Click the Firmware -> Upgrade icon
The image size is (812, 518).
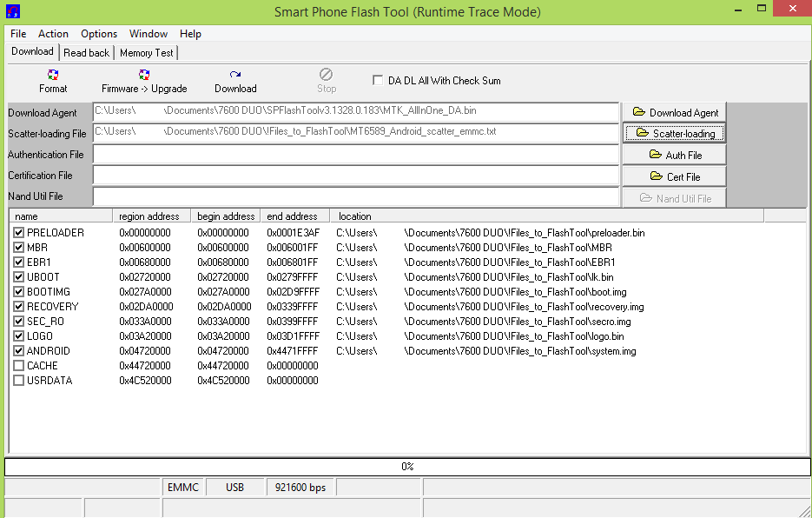coord(144,76)
